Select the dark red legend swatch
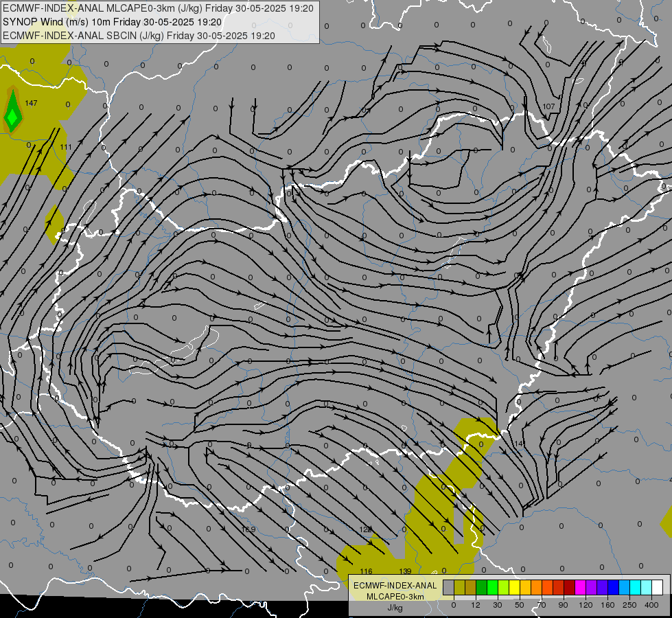The height and width of the screenshot is (618, 672). [570, 587]
